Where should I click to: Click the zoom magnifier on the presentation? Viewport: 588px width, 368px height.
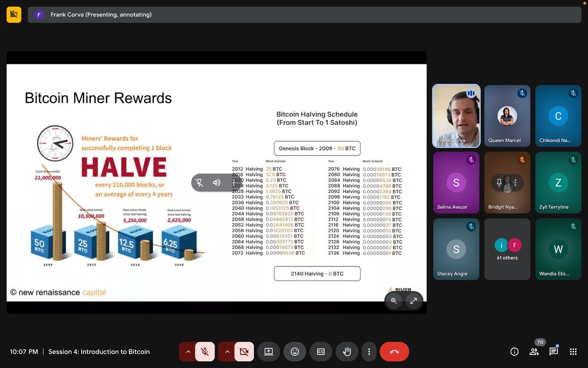click(x=394, y=301)
